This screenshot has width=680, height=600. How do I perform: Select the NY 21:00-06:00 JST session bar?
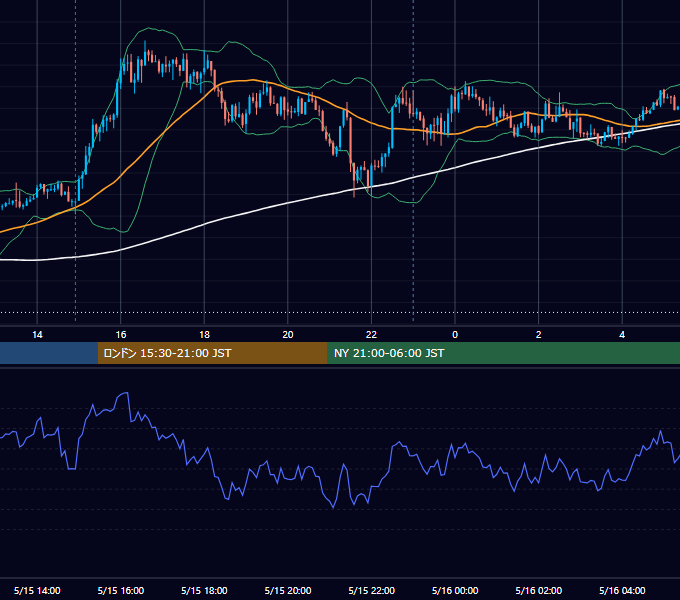503,353
